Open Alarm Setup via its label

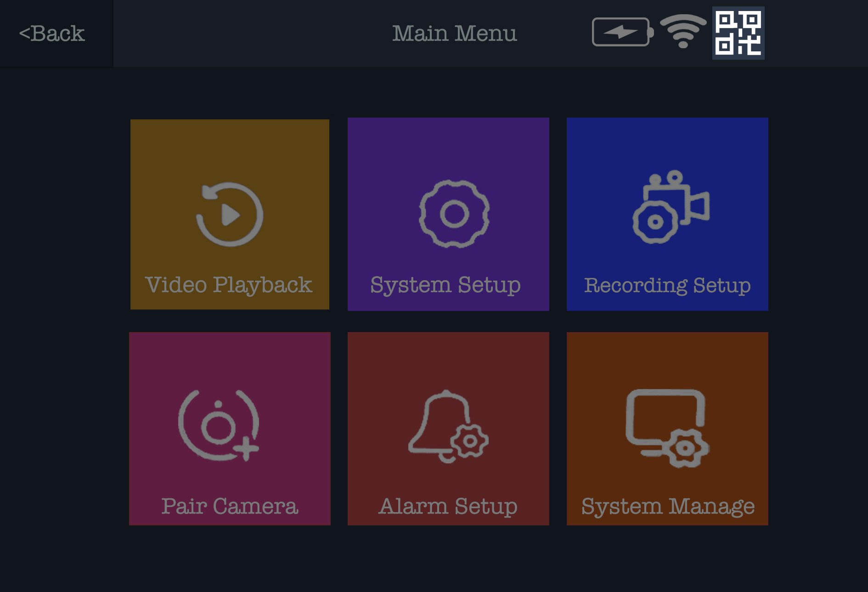[x=448, y=506]
